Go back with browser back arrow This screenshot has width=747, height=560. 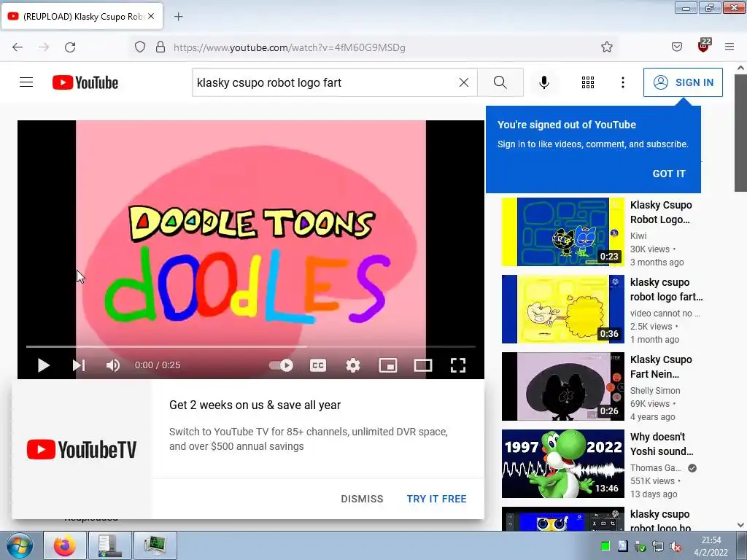pos(18,47)
